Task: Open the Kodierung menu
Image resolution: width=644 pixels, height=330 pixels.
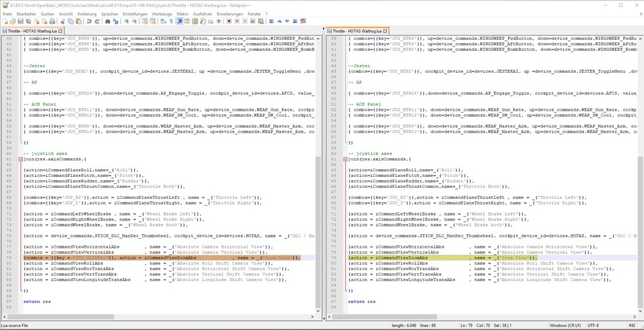Action: tap(86, 14)
